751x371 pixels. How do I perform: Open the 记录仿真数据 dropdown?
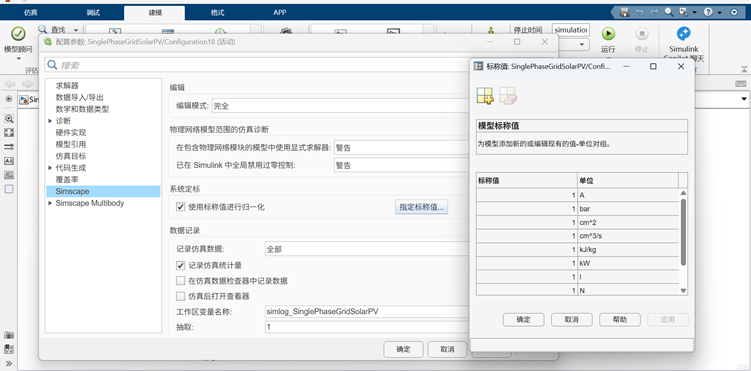367,249
